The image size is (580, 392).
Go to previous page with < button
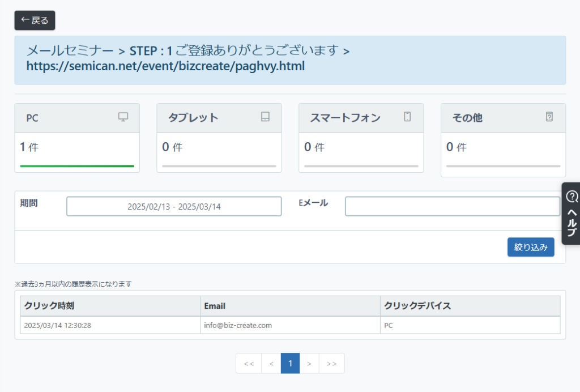tap(271, 364)
